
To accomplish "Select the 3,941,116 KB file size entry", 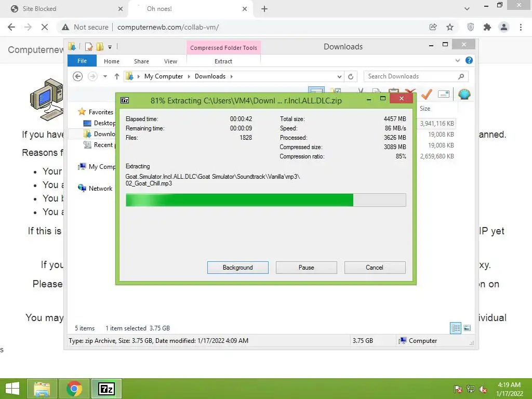I will pos(436,124).
